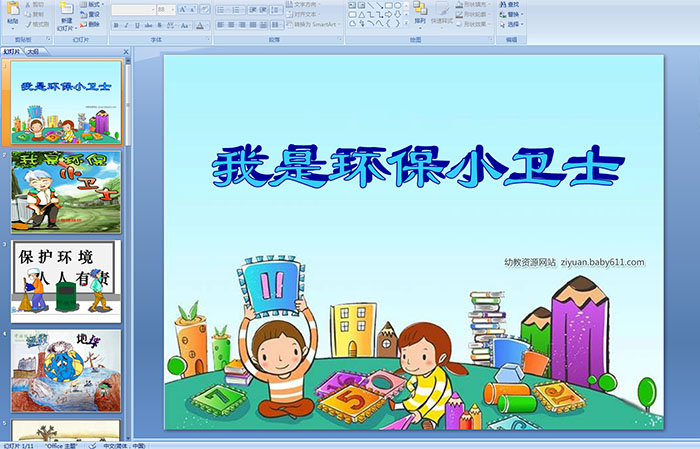
Task: Open the Select (选择) dropdown
Action: point(512,24)
